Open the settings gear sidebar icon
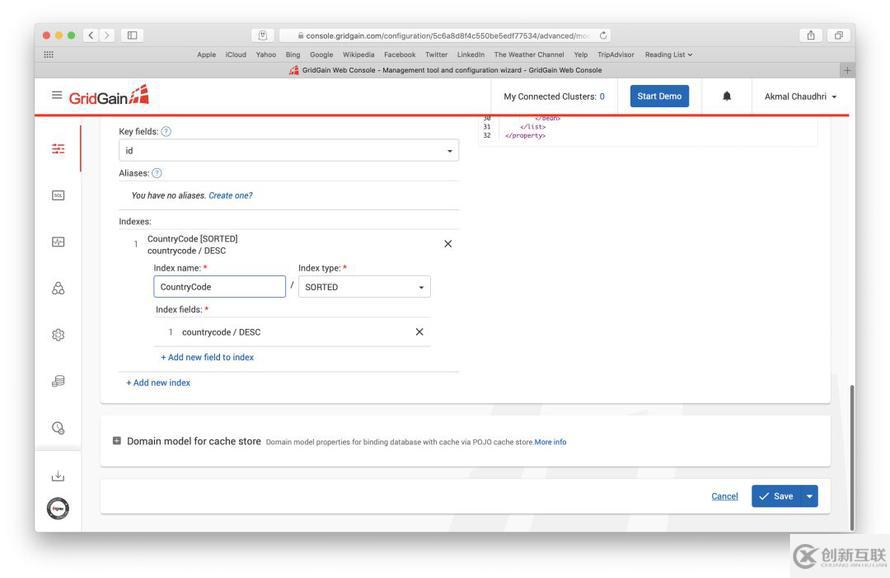This screenshot has width=890, height=578. (58, 335)
